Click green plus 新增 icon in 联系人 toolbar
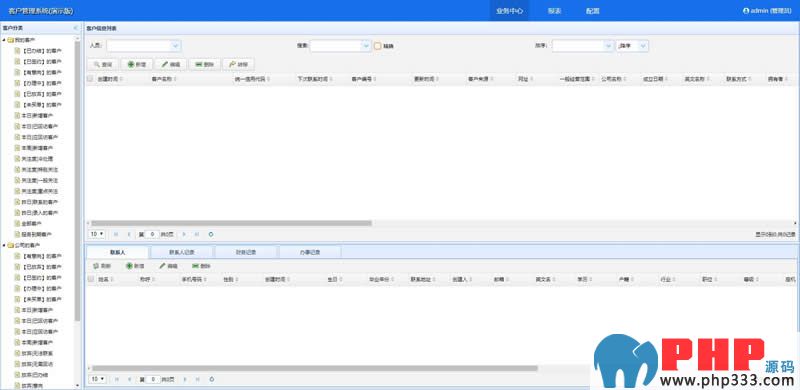Viewport: 800px width, 390px height. click(129, 266)
